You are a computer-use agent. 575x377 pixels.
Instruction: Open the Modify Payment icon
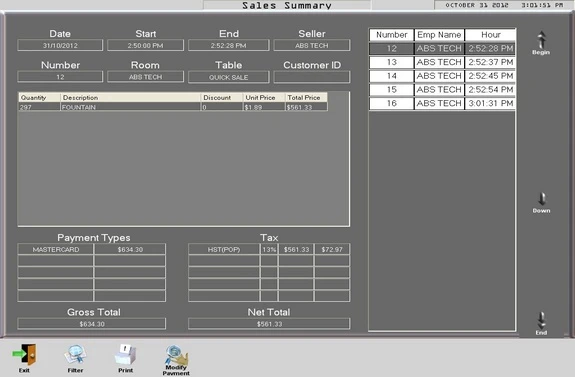pyautogui.click(x=176, y=355)
